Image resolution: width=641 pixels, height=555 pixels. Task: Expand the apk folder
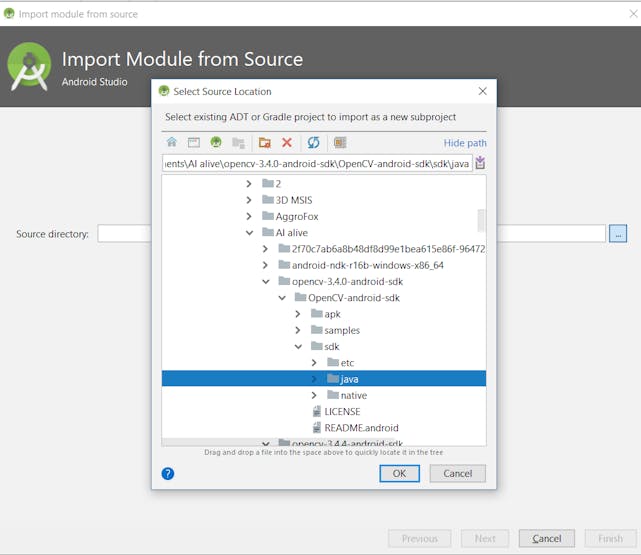pos(298,314)
